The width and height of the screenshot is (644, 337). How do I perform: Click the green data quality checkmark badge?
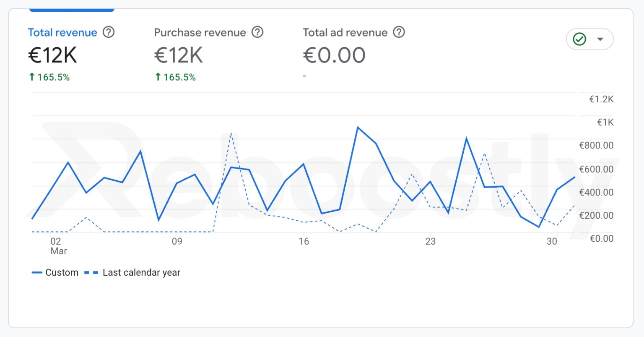[579, 39]
